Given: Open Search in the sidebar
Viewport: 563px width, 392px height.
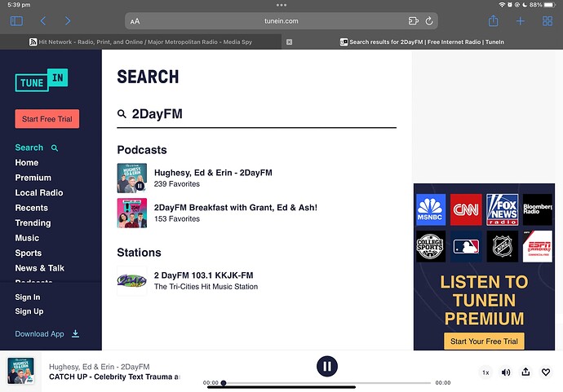Looking at the screenshot, I should pyautogui.click(x=29, y=148).
